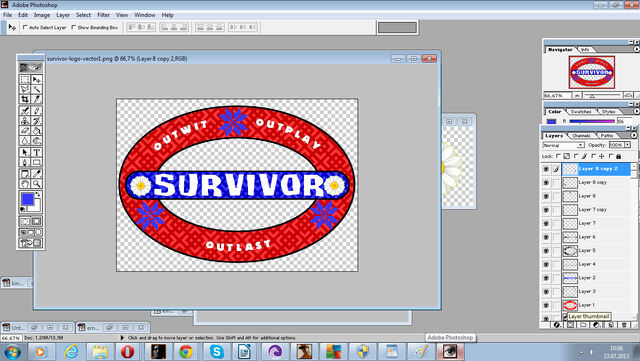Image resolution: width=640 pixels, height=361 pixels.
Task: Select the Layer 2 row
Action: click(x=588, y=278)
